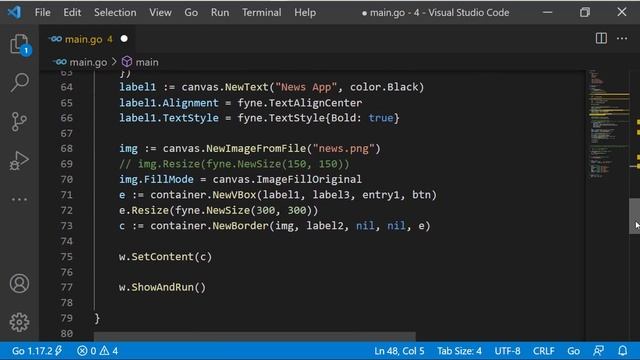The width and height of the screenshot is (640, 360).
Task: Restore down the VS Code window
Action: pyautogui.click(x=584, y=12)
